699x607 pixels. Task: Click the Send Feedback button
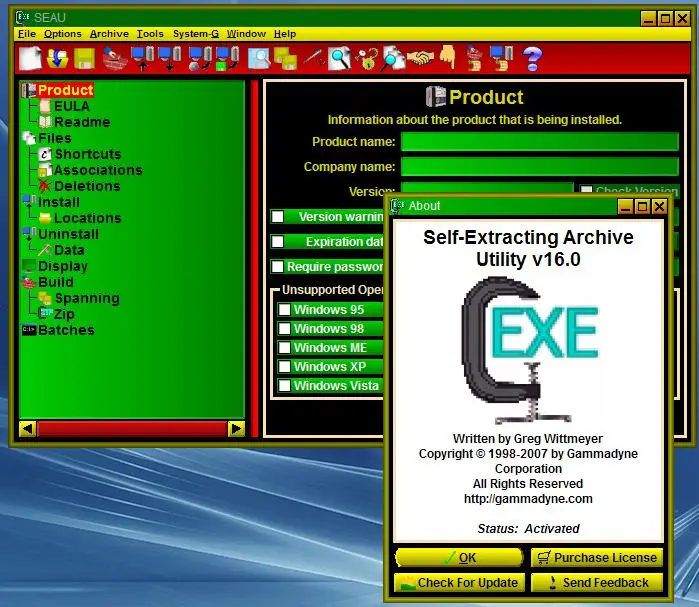(x=597, y=582)
